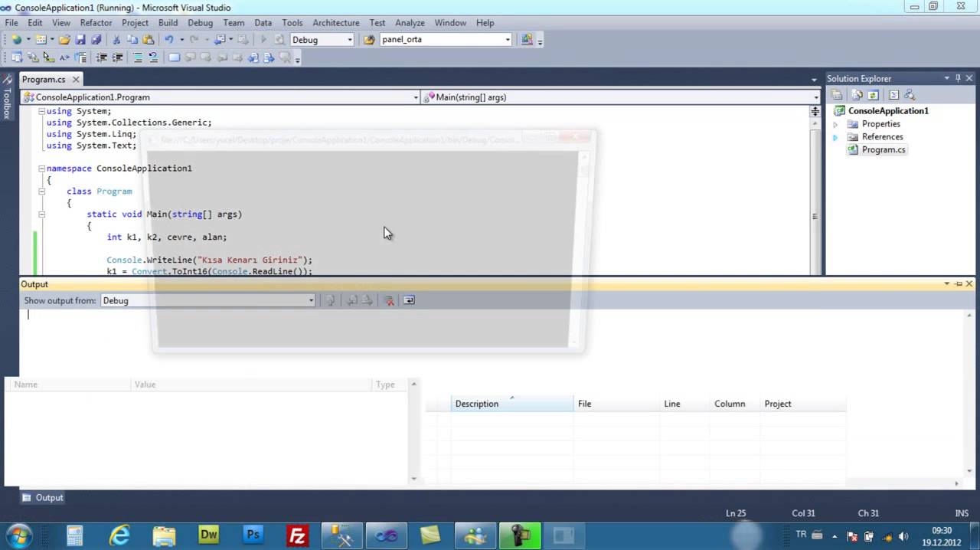Image resolution: width=980 pixels, height=550 pixels.
Task: Comment out the selected lines icon
Action: coord(138,57)
